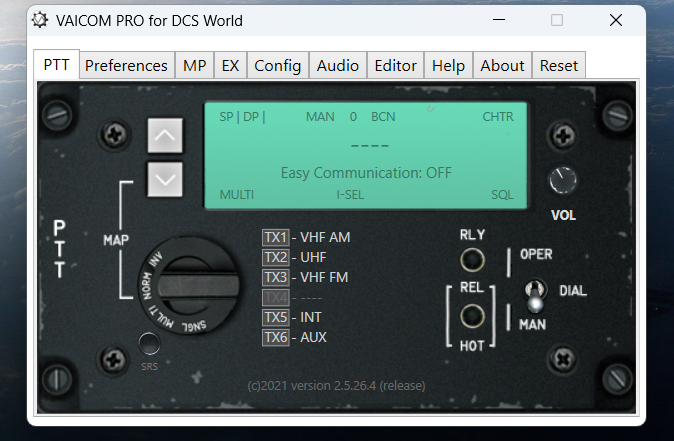The image size is (674, 441).
Task: Click the BCN label on the display
Action: coord(383,117)
